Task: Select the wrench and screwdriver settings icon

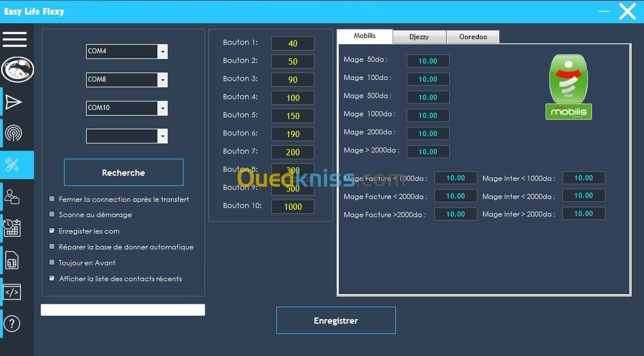Action: click(12, 165)
